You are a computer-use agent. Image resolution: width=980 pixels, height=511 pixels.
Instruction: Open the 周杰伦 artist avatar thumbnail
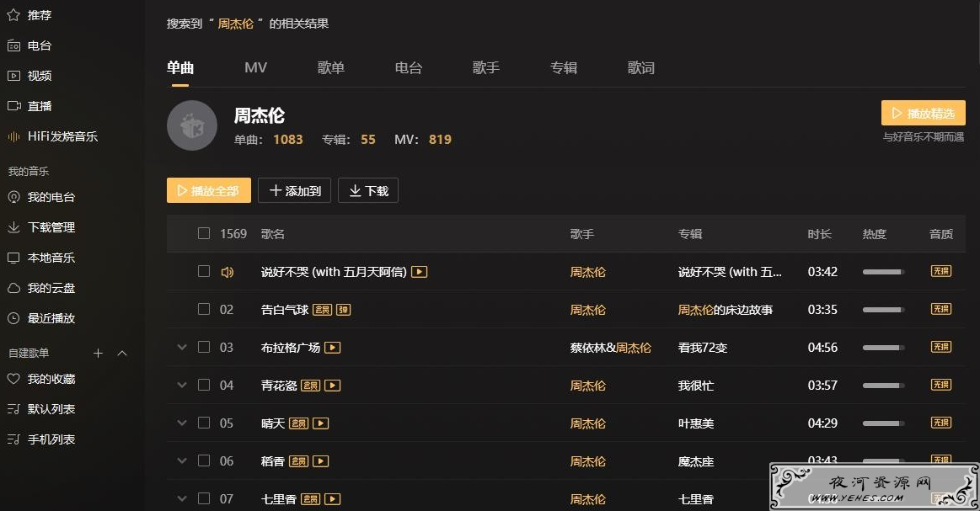pyautogui.click(x=192, y=125)
